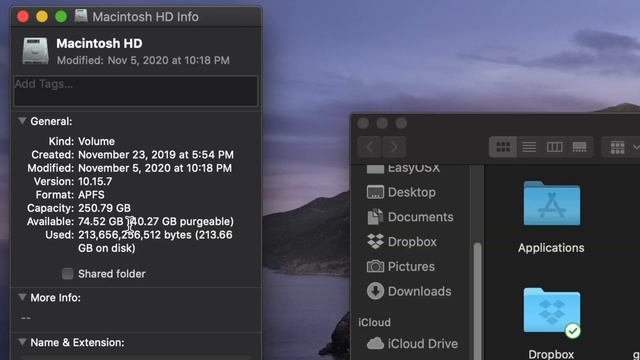Go back in the Finder window
This screenshot has height=360, width=640.
pos(370,147)
